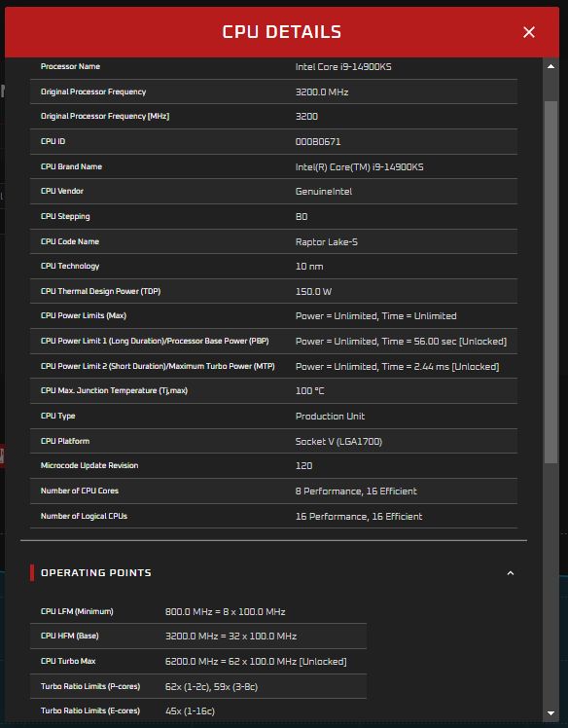Select the CPU Turbo Max value 6200.0 MHz
Screen dimensions: 568x728
tap(256, 662)
